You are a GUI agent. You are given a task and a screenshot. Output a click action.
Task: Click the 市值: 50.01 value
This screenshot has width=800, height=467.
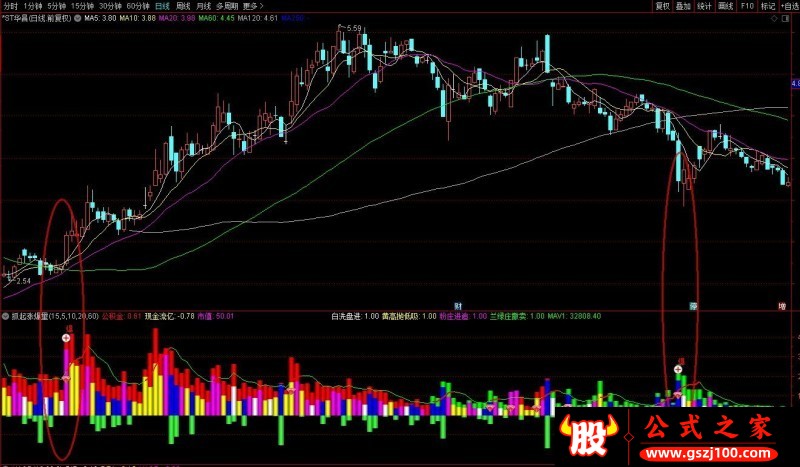coord(215,316)
